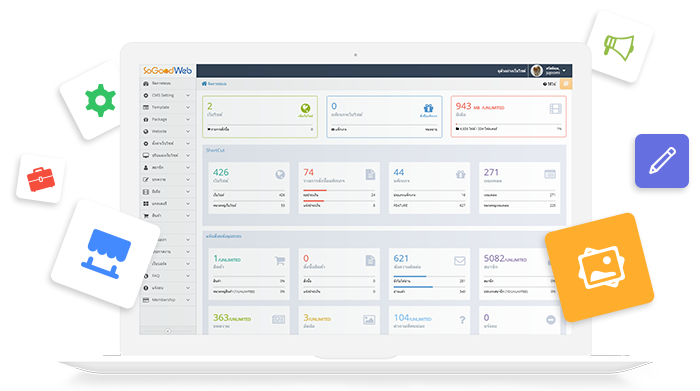
Task: Click the banknote icon in the 363 card
Action: coord(279,319)
